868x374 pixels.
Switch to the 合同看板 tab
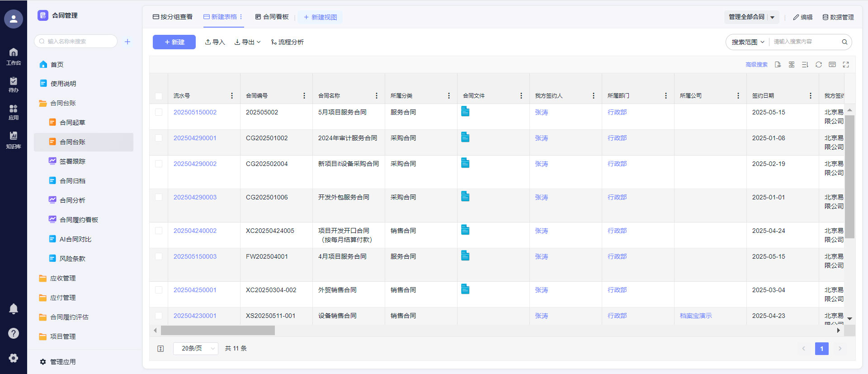(272, 17)
